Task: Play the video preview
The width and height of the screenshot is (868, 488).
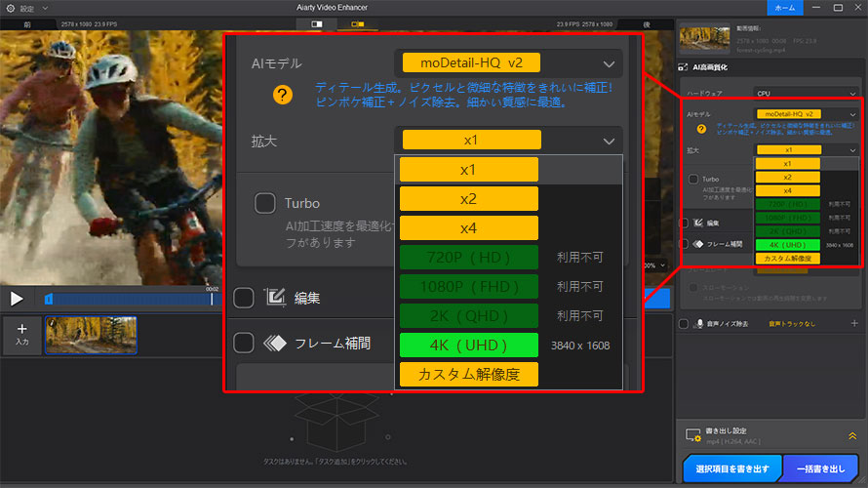Action: coord(17,299)
